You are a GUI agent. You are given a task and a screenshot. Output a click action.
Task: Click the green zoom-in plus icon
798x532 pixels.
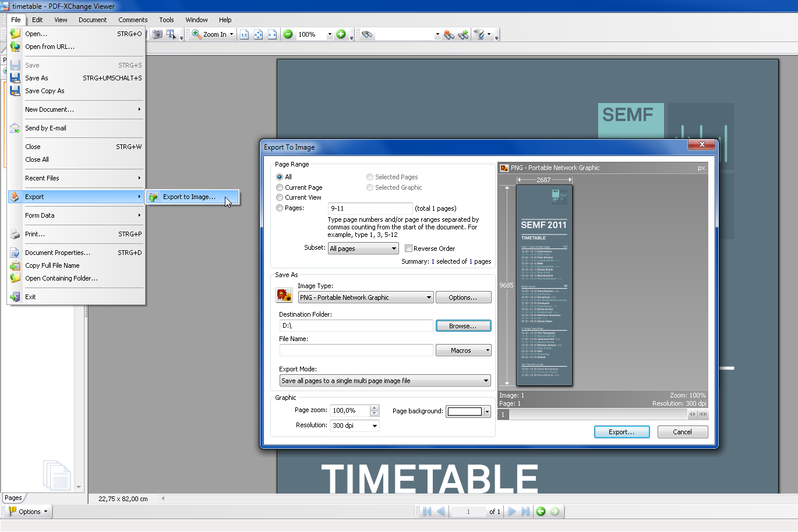pos(341,34)
